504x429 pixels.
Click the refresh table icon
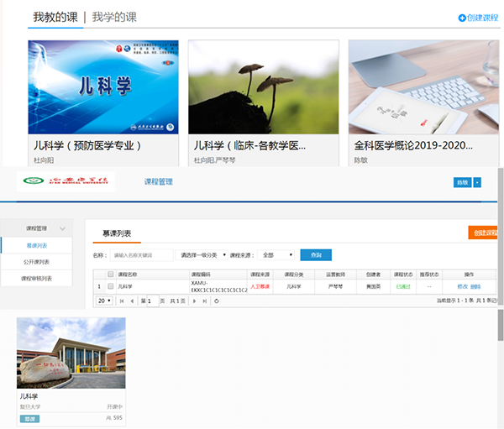click(x=218, y=301)
